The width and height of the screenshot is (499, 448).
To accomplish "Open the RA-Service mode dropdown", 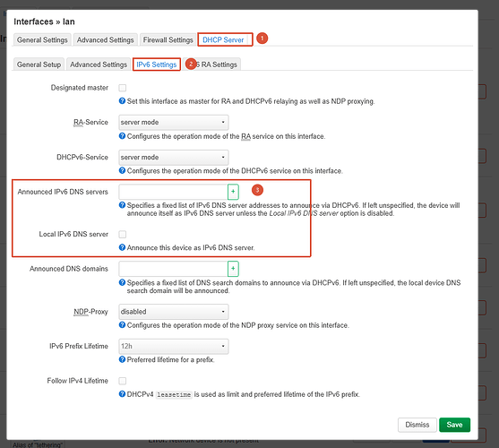I will (174, 122).
